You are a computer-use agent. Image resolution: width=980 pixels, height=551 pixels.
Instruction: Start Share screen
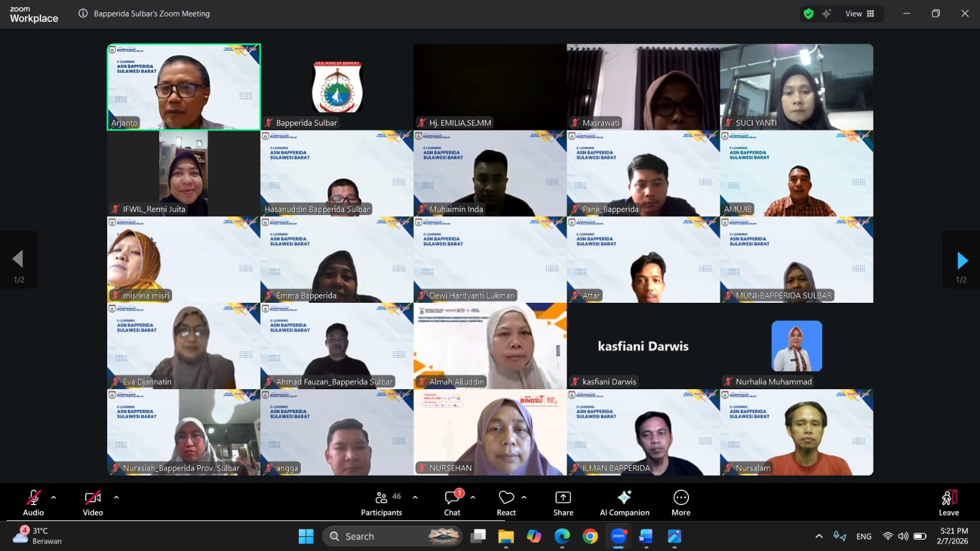point(563,503)
